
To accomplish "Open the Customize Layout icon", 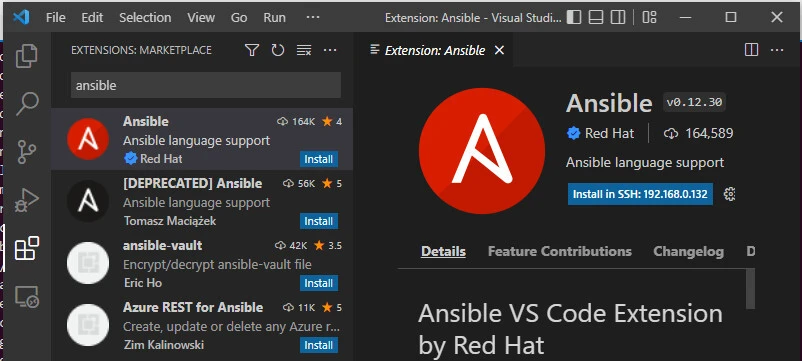I will click(x=650, y=17).
